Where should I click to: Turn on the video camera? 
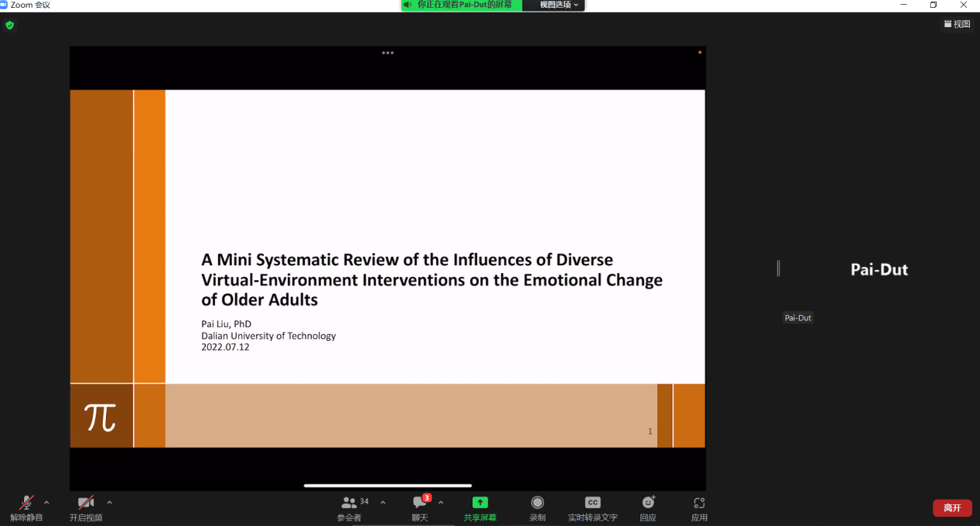coord(85,504)
